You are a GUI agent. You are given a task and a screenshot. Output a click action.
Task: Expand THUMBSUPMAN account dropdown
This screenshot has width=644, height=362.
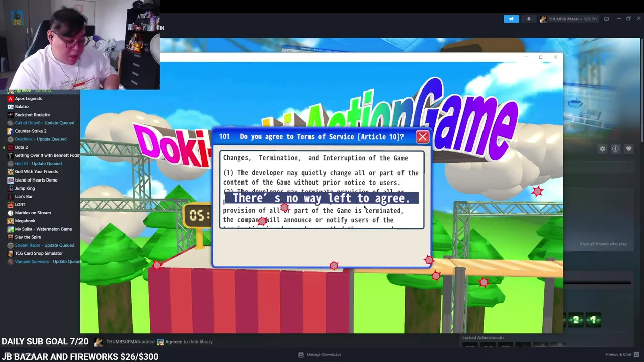click(x=569, y=19)
